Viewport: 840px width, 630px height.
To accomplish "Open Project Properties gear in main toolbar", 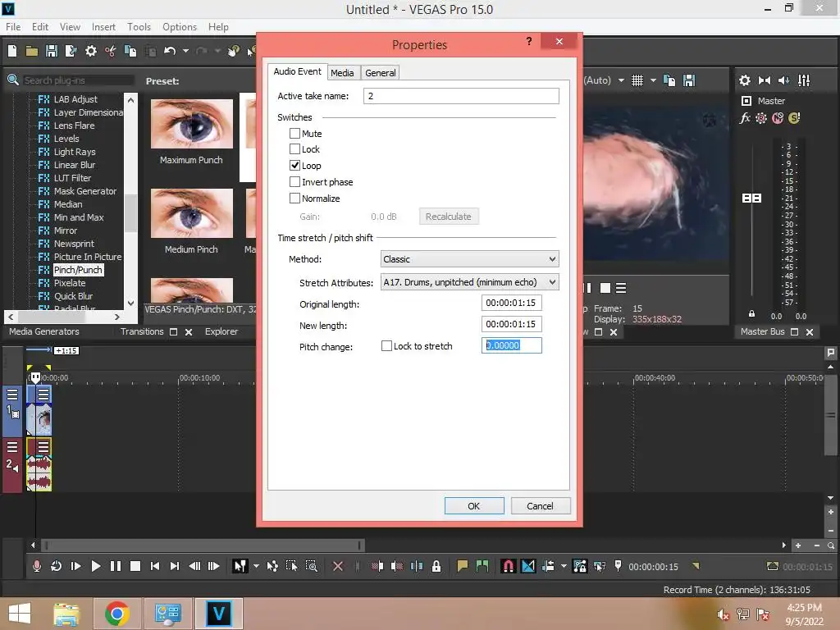I will 91,51.
